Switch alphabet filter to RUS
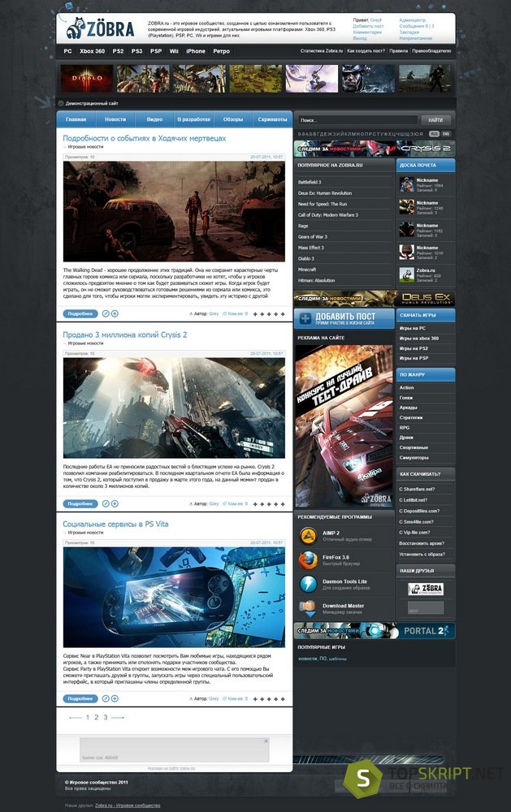The width and height of the screenshot is (511, 812). click(x=434, y=134)
